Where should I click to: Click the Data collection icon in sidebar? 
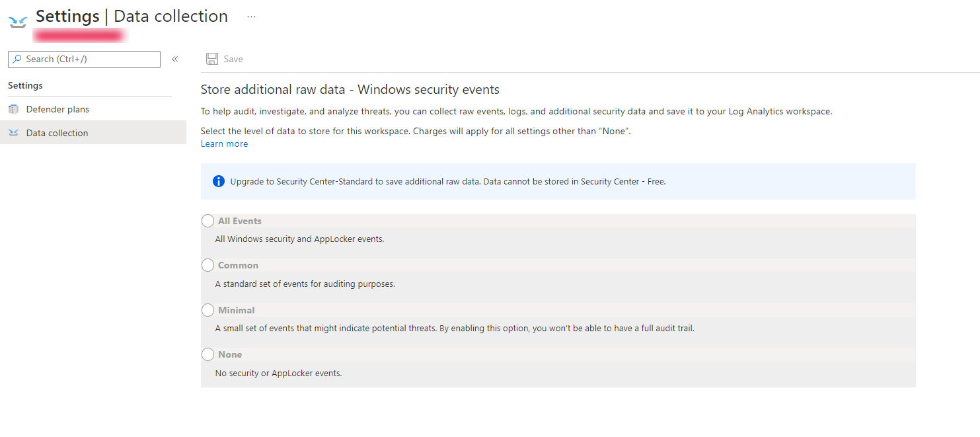[x=13, y=133]
